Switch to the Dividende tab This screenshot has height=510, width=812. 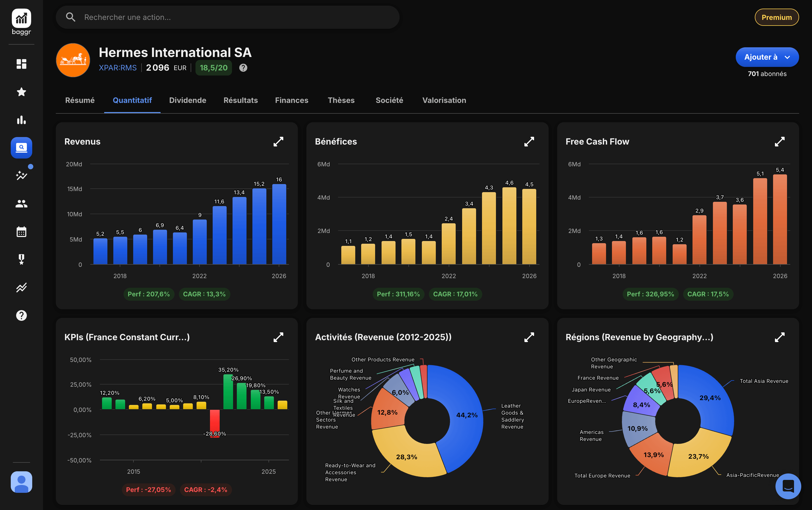click(x=187, y=100)
